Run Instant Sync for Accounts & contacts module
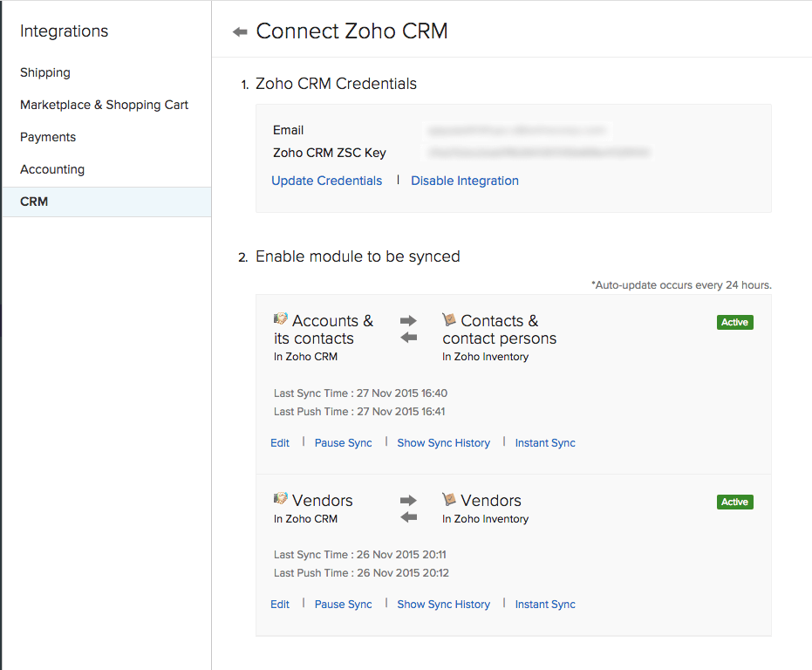Screen dimensions: 812x670 point(545,443)
